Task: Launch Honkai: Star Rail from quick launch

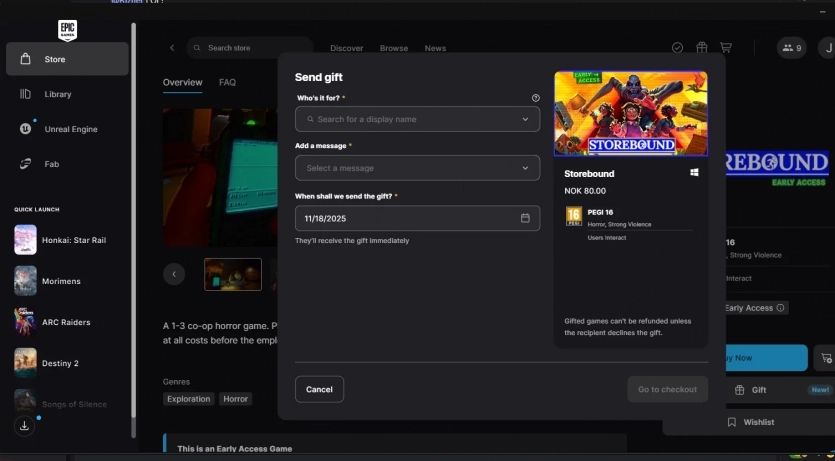Action: (67, 240)
